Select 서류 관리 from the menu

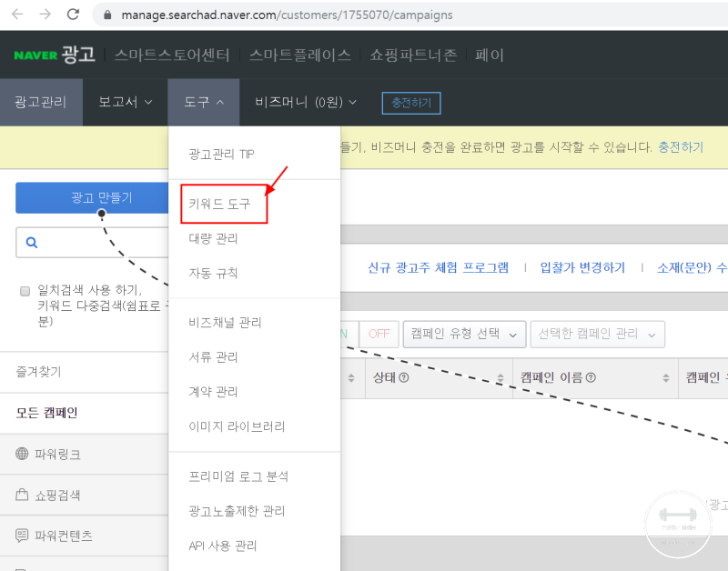pyautogui.click(x=213, y=357)
